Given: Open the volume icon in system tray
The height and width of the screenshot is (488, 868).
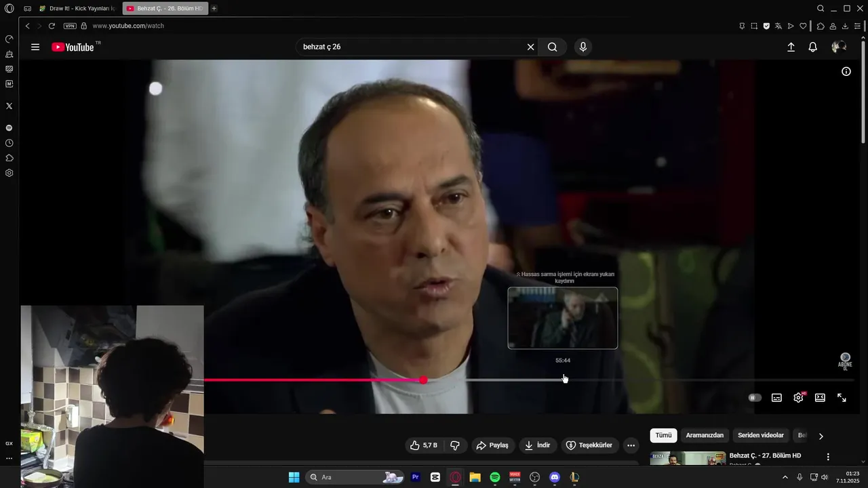Looking at the screenshot, I should [825, 477].
